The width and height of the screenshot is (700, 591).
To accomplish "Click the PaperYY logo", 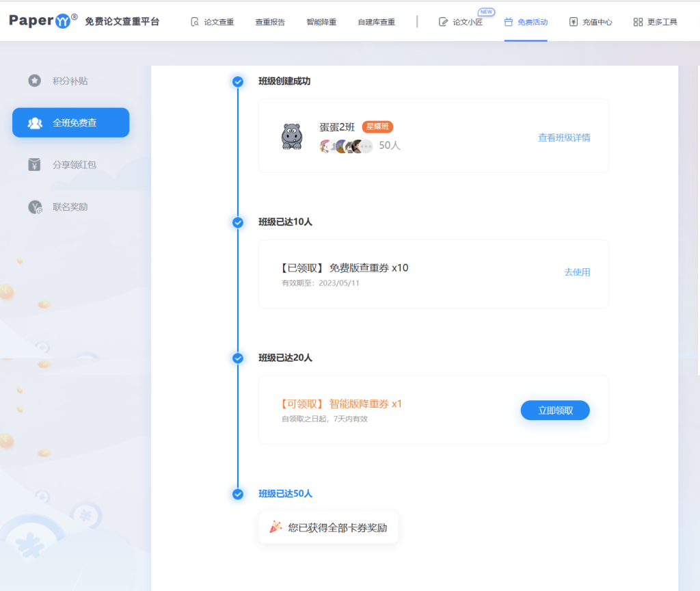I will tap(39, 20).
